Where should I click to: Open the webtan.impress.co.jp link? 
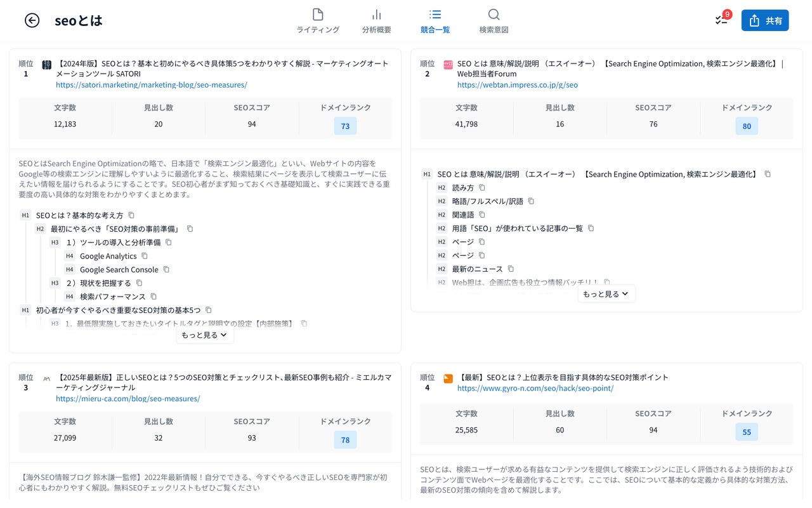tap(517, 84)
